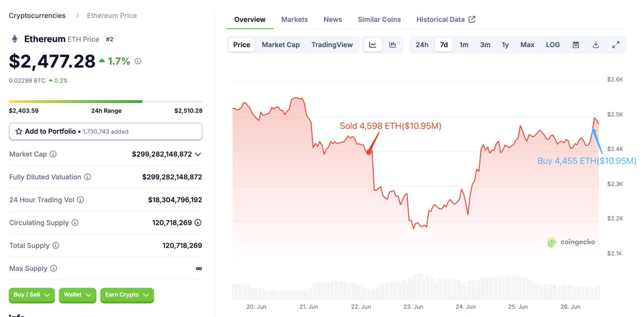Image resolution: width=644 pixels, height=317 pixels.
Task: Click the 24h Range progress bar
Action: click(106, 101)
